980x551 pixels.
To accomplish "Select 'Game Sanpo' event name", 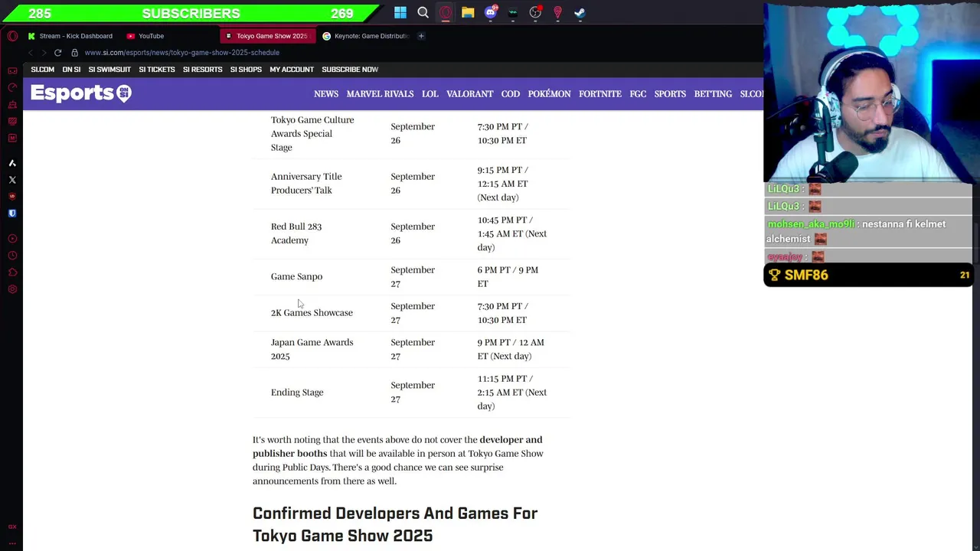I will [296, 276].
